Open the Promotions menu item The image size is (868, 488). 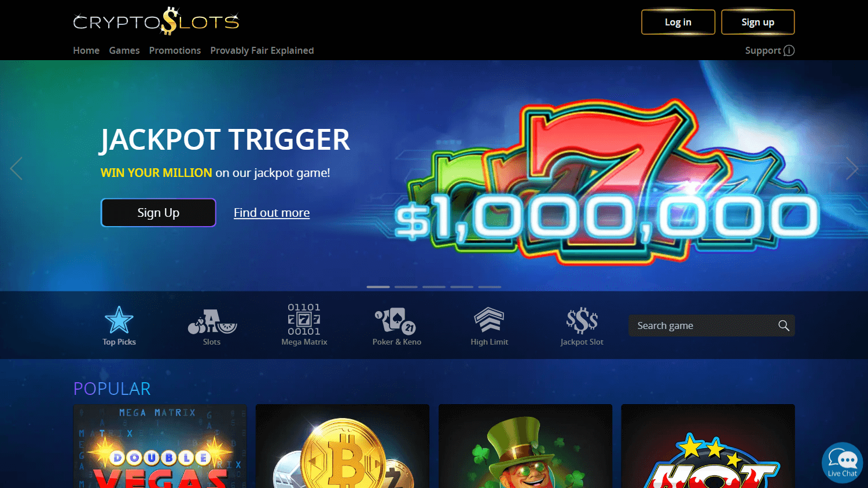pos(175,50)
